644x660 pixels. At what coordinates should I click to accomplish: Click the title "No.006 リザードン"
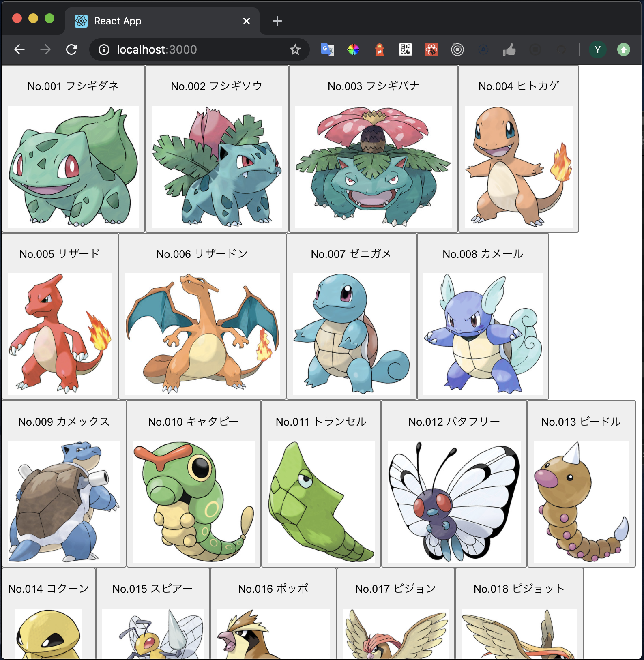click(x=202, y=254)
